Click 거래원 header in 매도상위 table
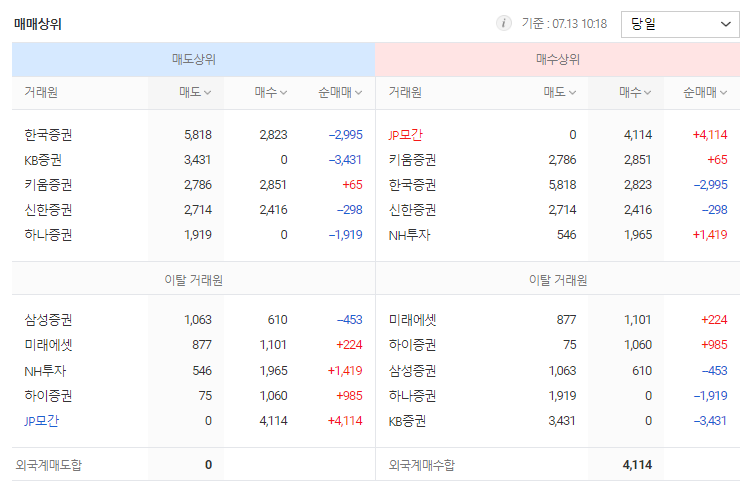The height and width of the screenshot is (482, 749). point(41,92)
